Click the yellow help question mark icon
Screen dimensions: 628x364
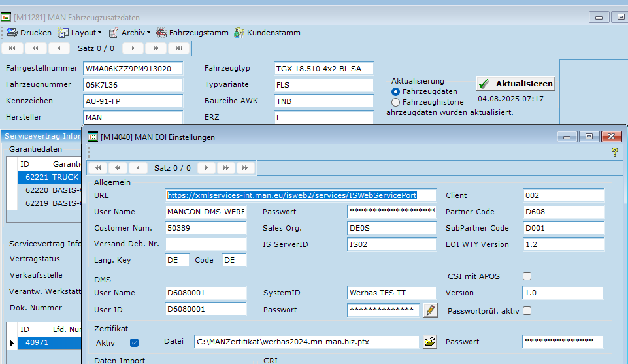pyautogui.click(x=614, y=152)
